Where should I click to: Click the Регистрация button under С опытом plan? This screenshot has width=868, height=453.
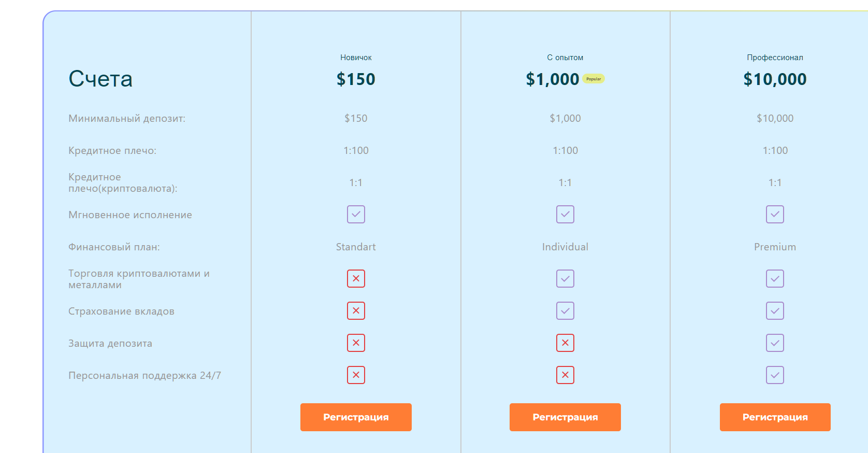[565, 417]
